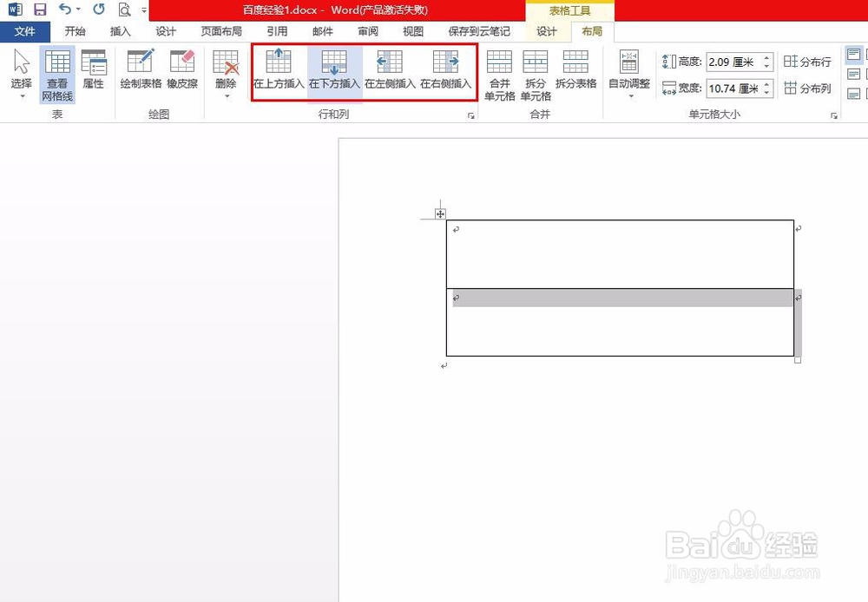
Task: Click the 高度 height input field
Action: click(x=733, y=62)
